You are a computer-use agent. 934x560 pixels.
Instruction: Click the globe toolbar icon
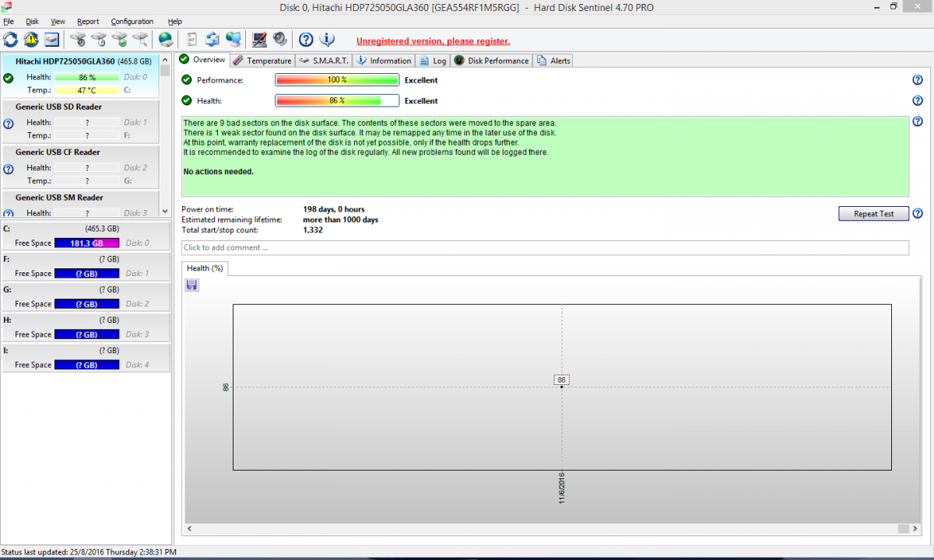(x=165, y=39)
